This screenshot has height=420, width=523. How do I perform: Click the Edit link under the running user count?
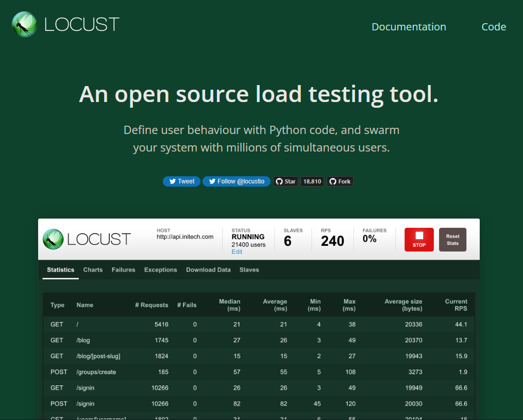pos(237,251)
